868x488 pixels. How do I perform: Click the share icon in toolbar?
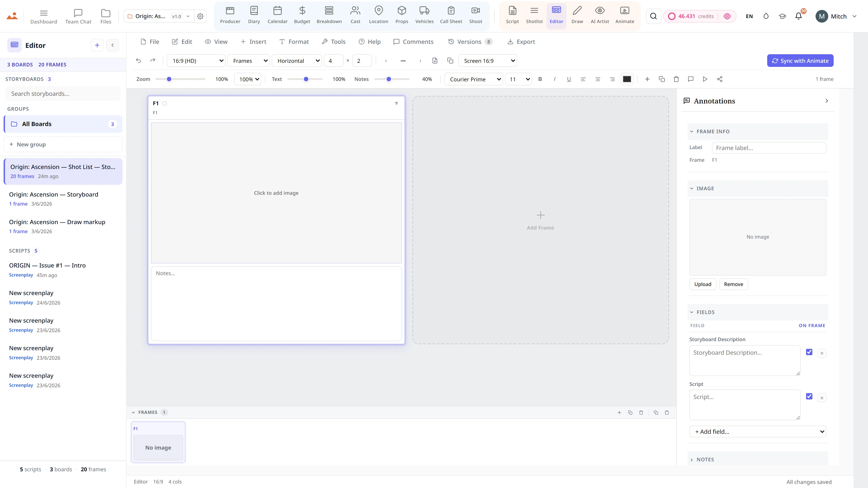(719, 79)
